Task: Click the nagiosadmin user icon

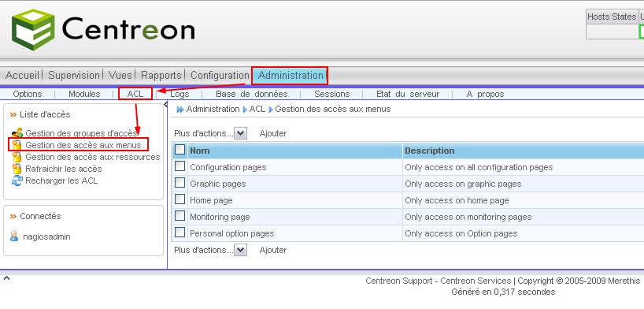Action: [x=14, y=236]
